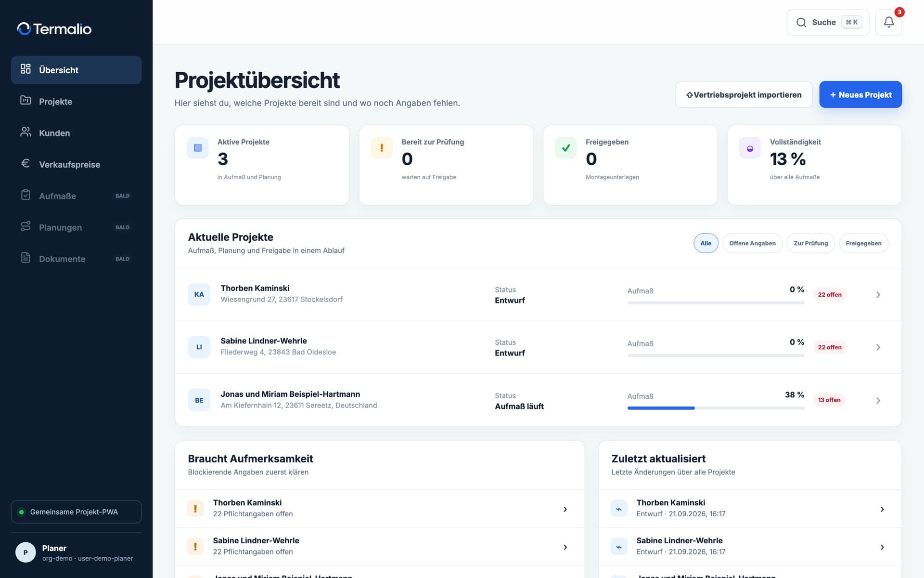
Task: Filter projects by Zur Prüfung
Action: click(x=810, y=243)
